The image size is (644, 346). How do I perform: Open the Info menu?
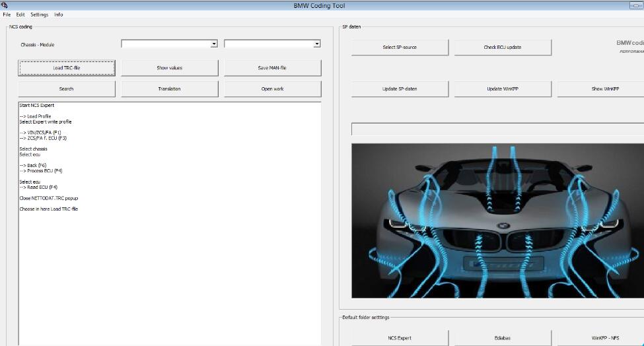[58, 15]
